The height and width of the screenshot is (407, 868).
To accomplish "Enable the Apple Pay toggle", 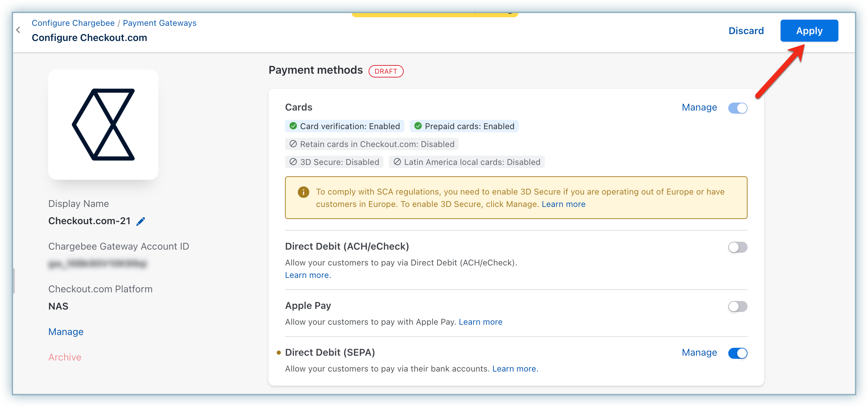I will [x=738, y=306].
